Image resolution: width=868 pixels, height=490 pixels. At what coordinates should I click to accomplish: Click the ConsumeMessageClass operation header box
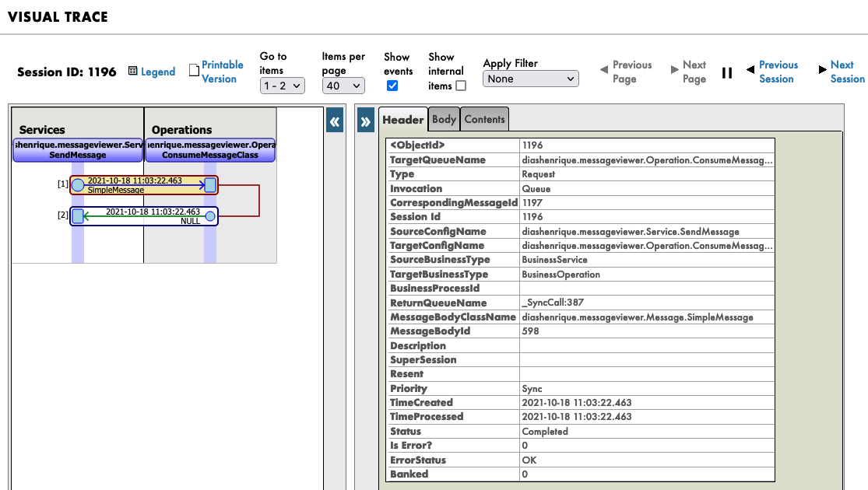coord(210,149)
